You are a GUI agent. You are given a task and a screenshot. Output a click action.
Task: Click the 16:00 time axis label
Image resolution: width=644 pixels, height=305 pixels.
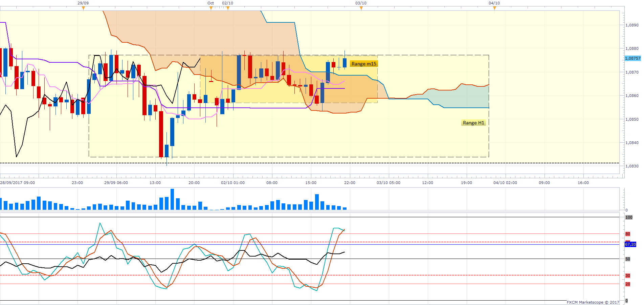[x=583, y=183]
